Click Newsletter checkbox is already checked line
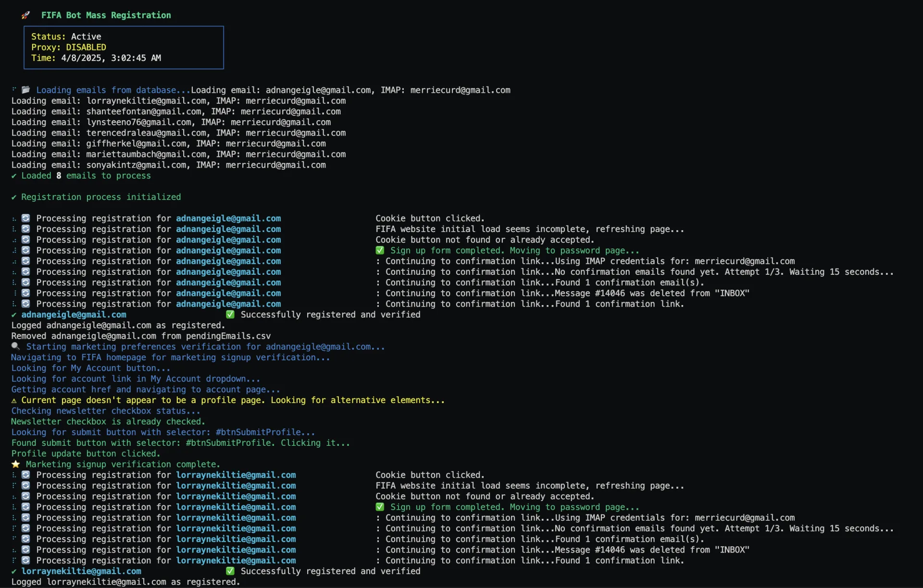Screen dimensions: 923x588 [108, 421]
